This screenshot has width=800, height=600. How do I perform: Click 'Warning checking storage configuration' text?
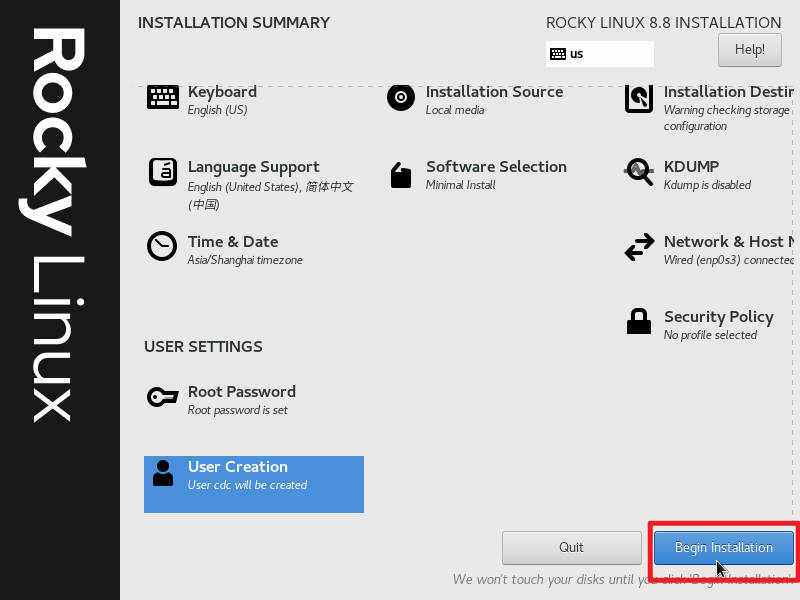tap(727, 118)
